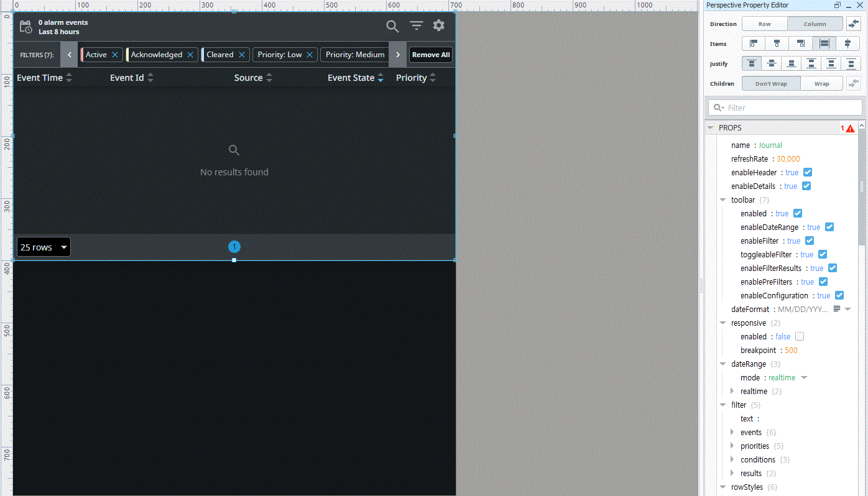Collapse the PROPS section
Image resolution: width=868 pixels, height=496 pixels.
pyautogui.click(x=710, y=128)
